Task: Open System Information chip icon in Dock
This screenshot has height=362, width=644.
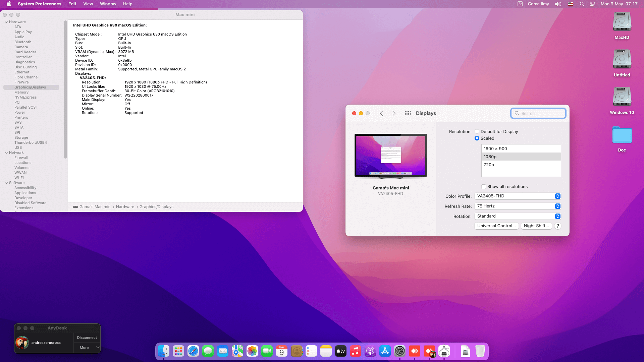Action: pyautogui.click(x=444, y=351)
